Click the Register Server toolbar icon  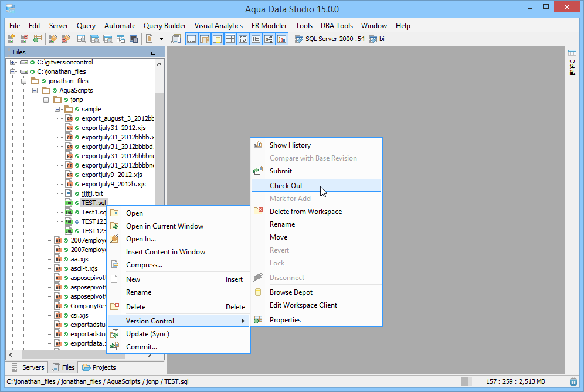11,39
